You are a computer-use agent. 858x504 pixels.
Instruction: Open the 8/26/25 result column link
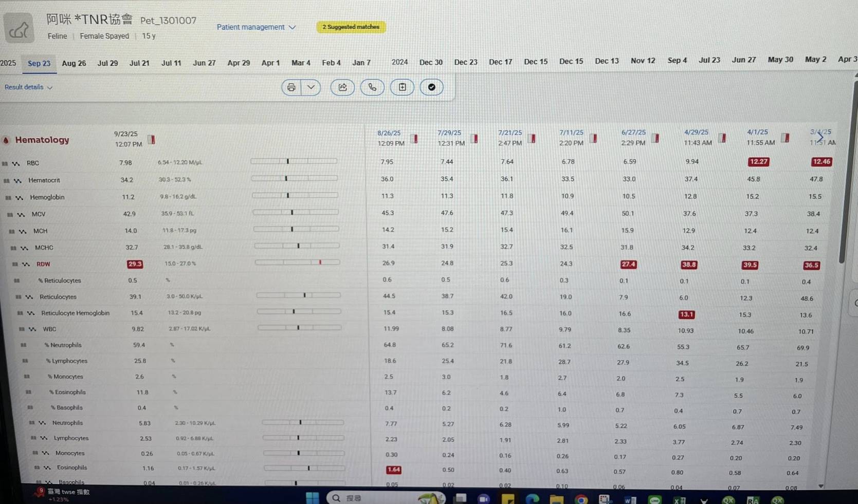pyautogui.click(x=389, y=133)
